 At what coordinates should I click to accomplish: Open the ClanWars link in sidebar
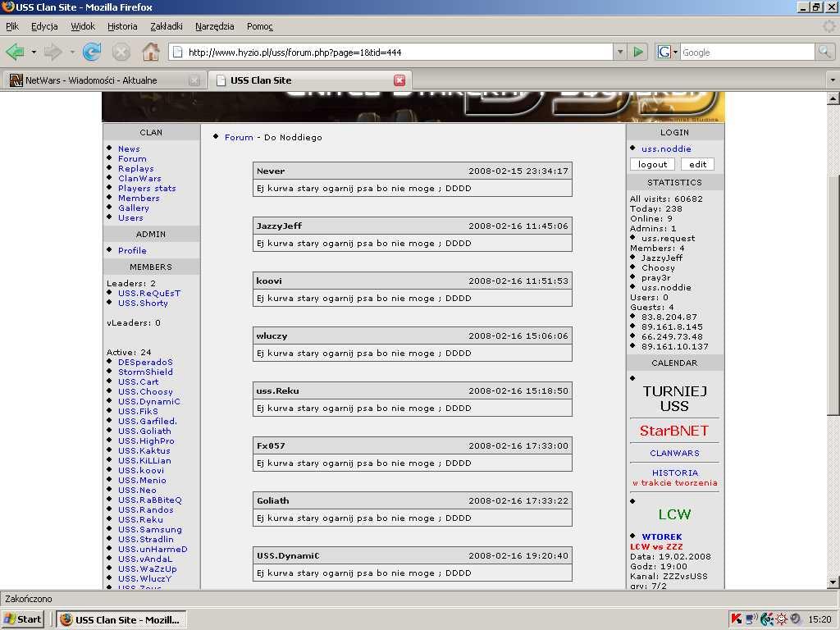[139, 178]
